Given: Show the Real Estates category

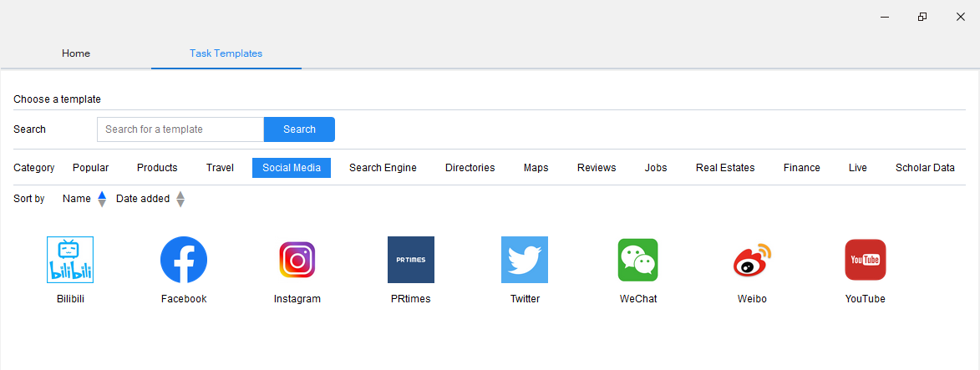Looking at the screenshot, I should click(725, 168).
